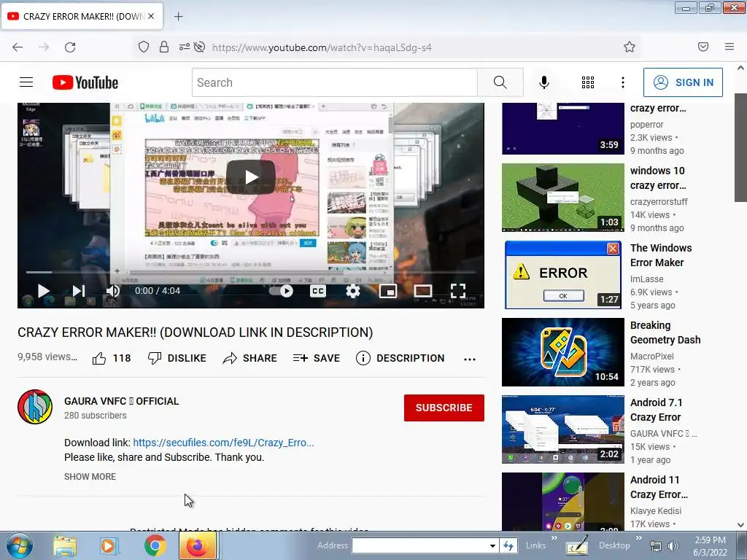Viewport: 747px width, 560px height.
Task: Open Windows Media Player taskbar icon
Action: 109,545
